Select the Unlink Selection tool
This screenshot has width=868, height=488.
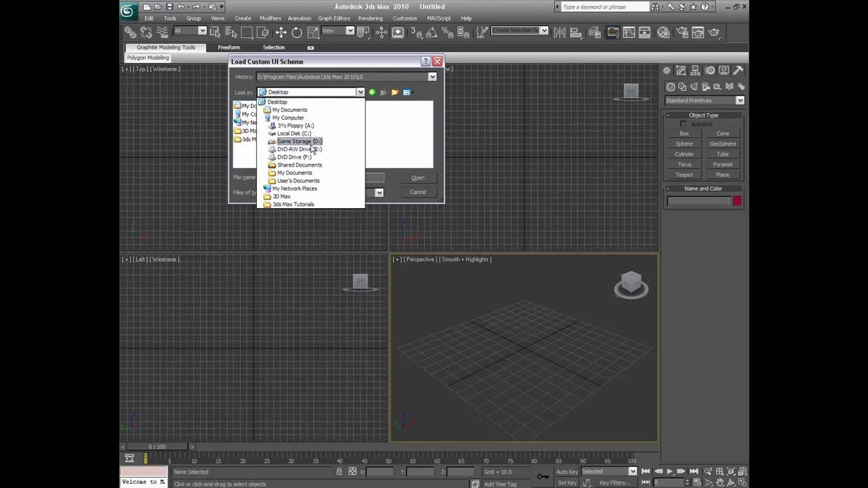[x=146, y=32]
